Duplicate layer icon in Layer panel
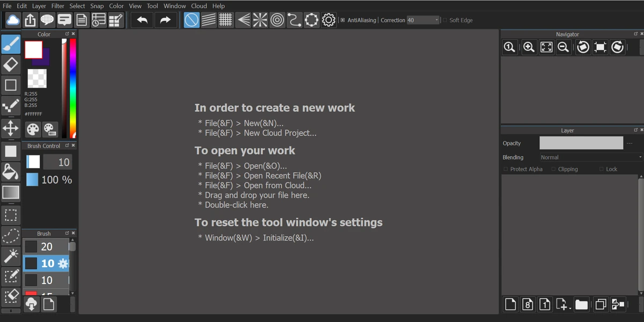 click(x=601, y=304)
